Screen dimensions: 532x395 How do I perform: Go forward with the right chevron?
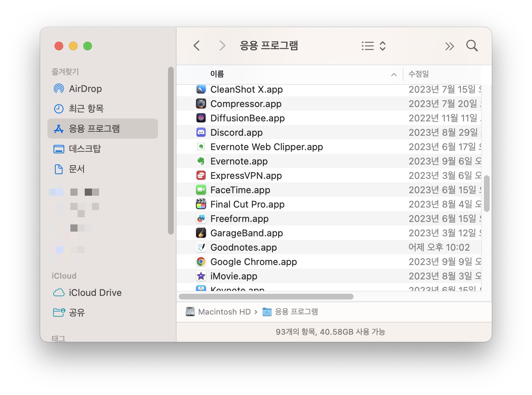(x=222, y=46)
